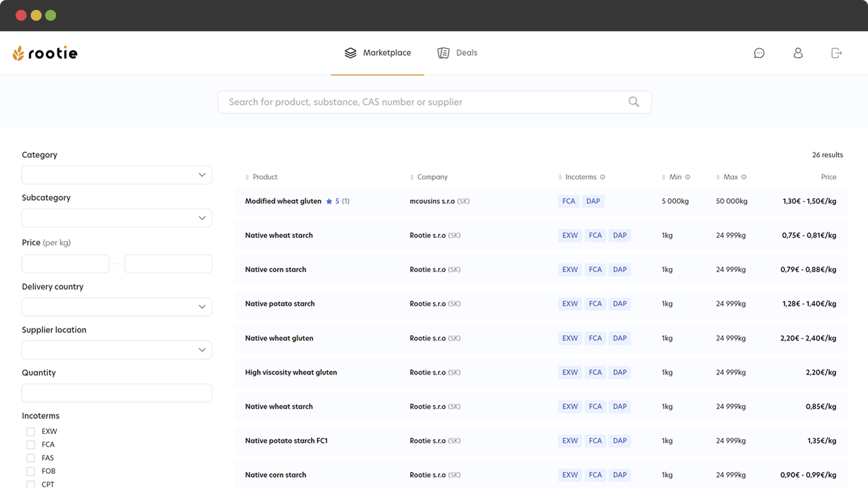Sort by Min column arrows
The height and width of the screenshot is (488, 868).
(664, 177)
